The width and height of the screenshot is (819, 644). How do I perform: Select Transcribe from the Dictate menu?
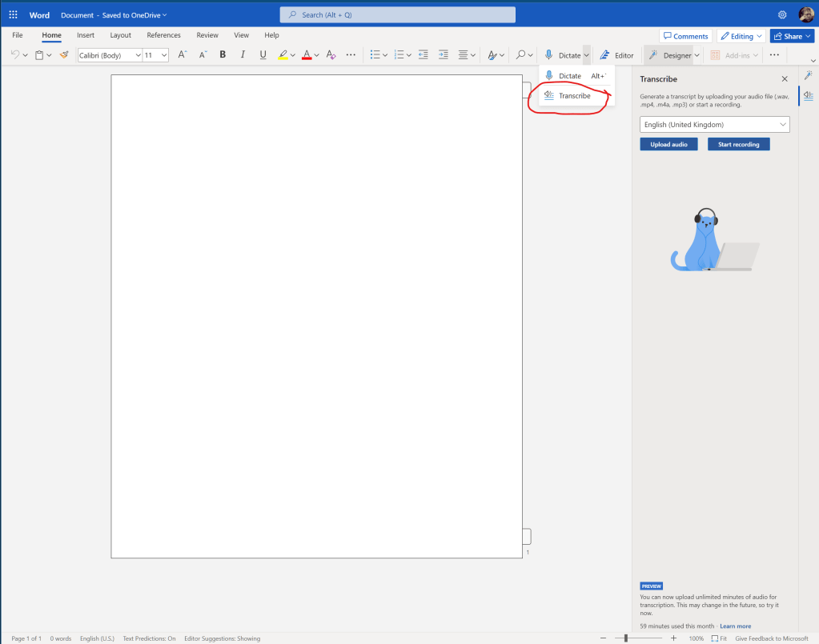point(574,96)
